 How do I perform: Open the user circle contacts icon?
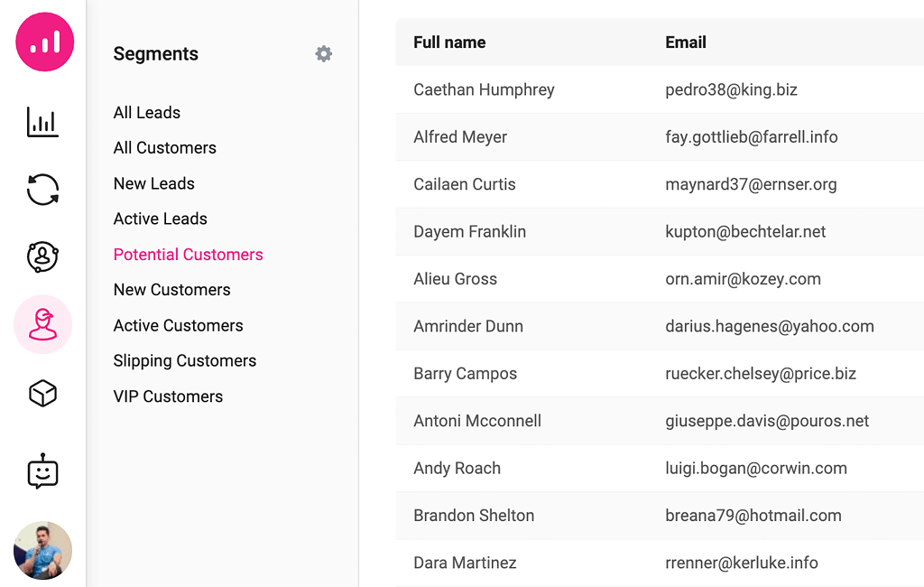pyautogui.click(x=42, y=256)
